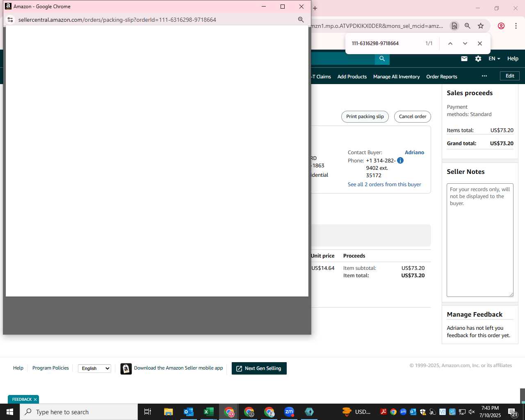Open the Help link in top navigation
The height and width of the screenshot is (420, 525).
(513, 59)
